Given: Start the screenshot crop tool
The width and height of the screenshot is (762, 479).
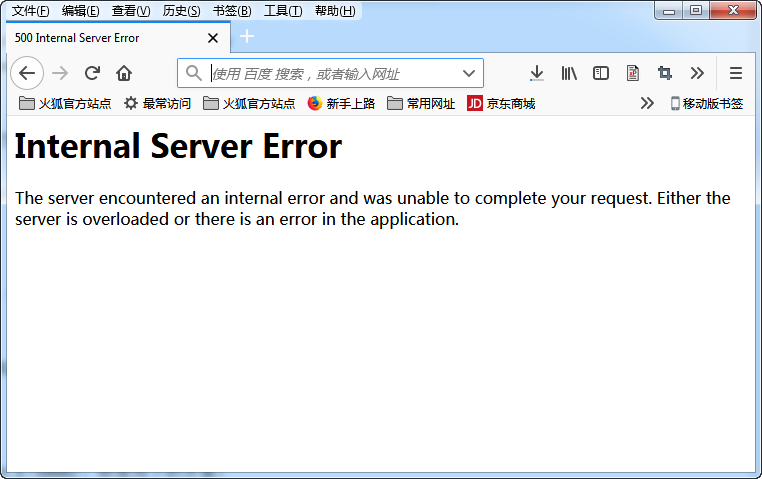Looking at the screenshot, I should point(665,73).
